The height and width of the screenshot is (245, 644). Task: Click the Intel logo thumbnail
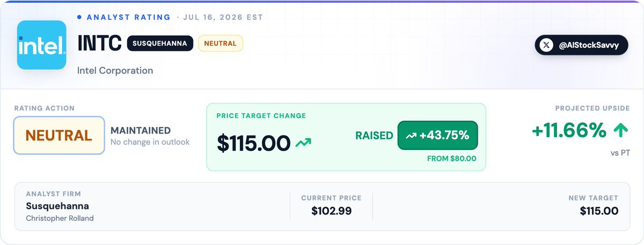coord(41,45)
